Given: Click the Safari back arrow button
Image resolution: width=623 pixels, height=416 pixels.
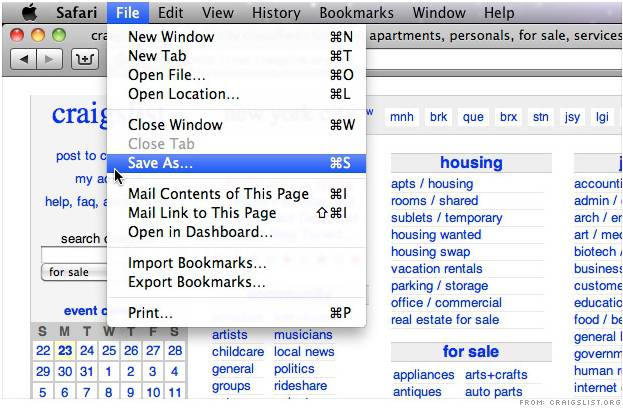Looking at the screenshot, I should pos(23,60).
